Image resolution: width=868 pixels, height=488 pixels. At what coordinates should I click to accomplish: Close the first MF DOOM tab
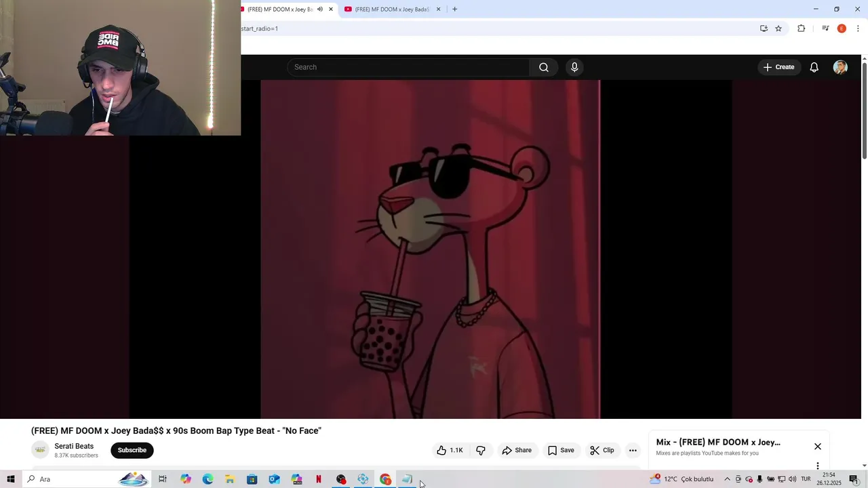[331, 9]
